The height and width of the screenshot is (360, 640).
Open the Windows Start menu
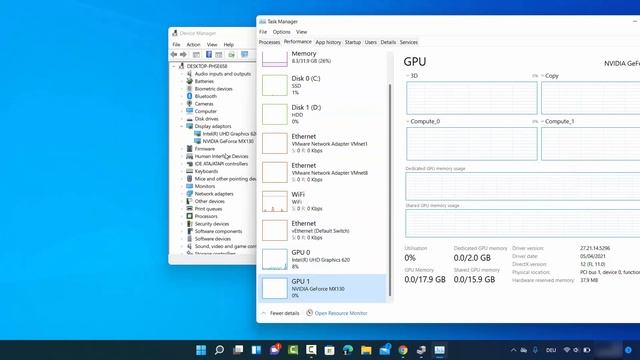coord(201,350)
